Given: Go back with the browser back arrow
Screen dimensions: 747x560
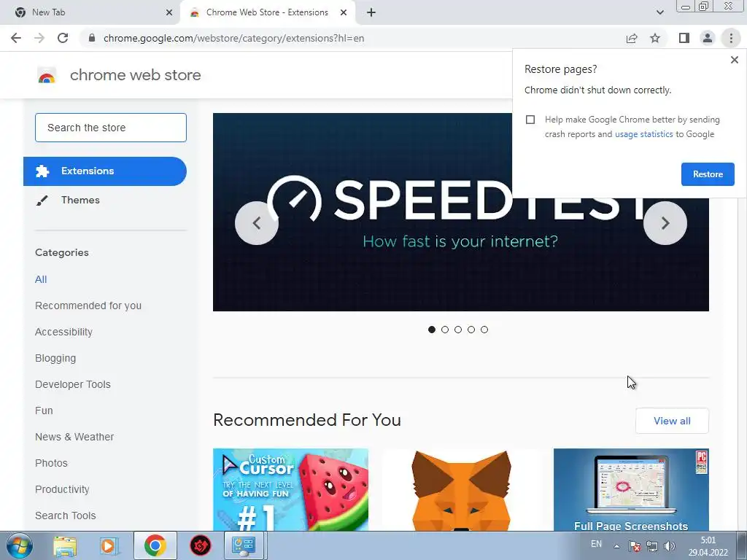Looking at the screenshot, I should pos(16,38).
